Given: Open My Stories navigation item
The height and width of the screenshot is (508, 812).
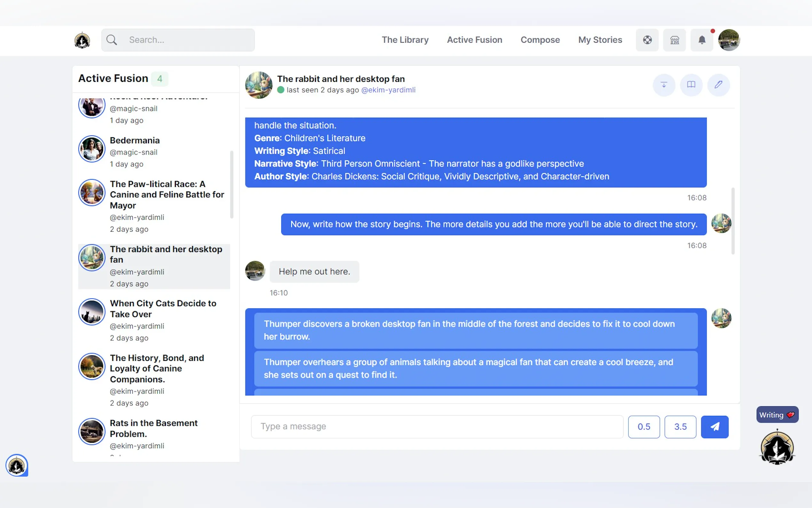Looking at the screenshot, I should [600, 40].
